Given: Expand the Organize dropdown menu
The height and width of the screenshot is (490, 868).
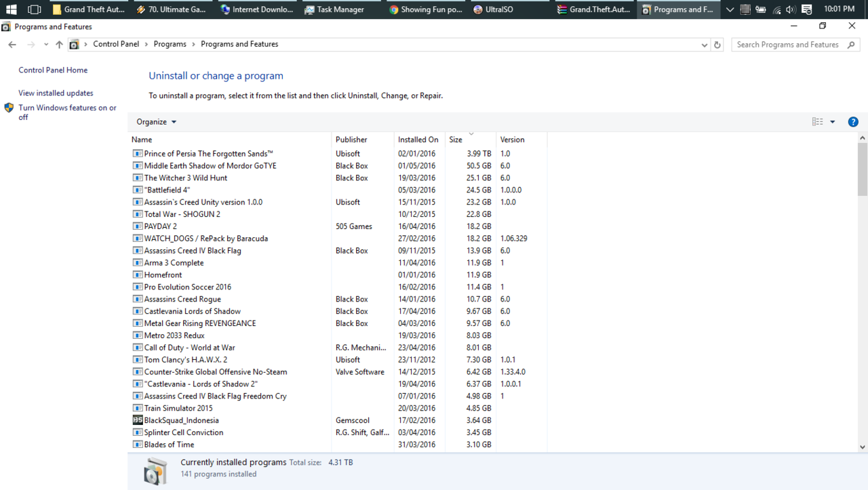Looking at the screenshot, I should click(x=156, y=122).
